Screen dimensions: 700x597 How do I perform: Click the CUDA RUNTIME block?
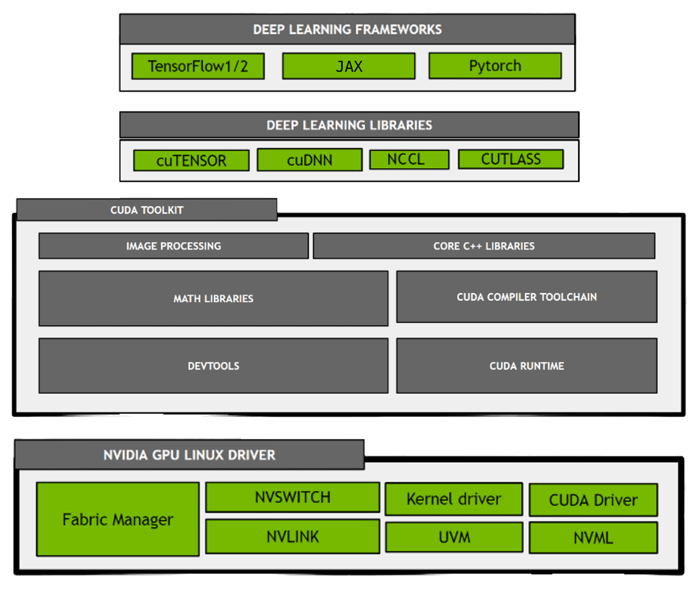527,366
